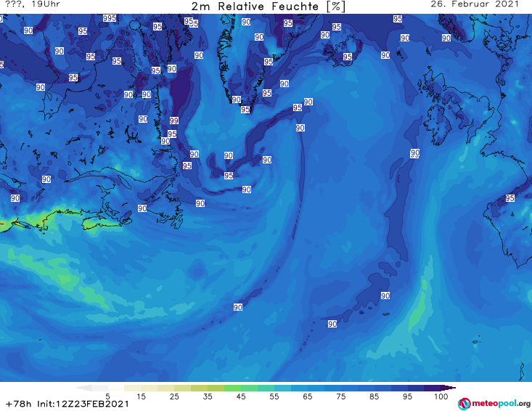Click the '95' label at Greenland's southern tip
Viewport: 532px width, 411px height.
[245, 110]
